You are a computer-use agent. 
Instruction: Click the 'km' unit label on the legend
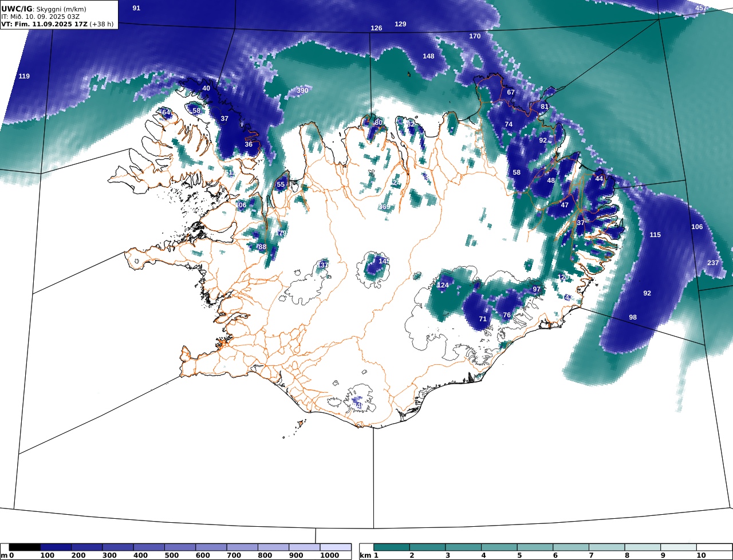365,555
